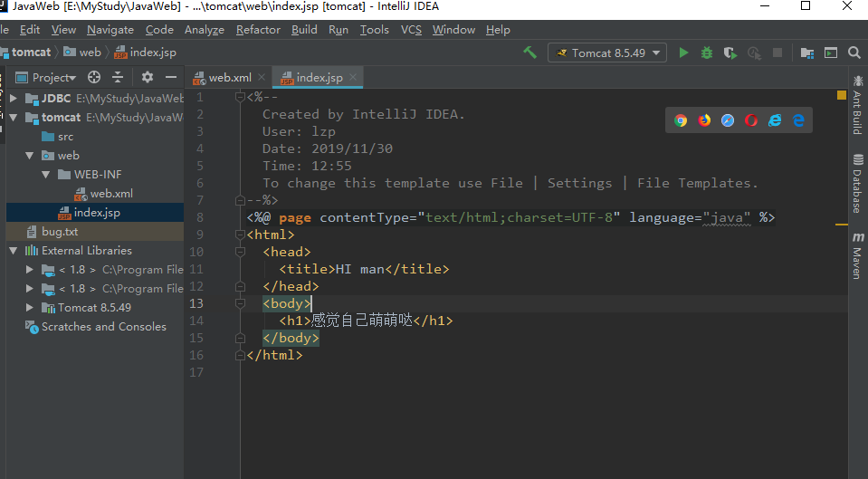Screen dimensions: 868x479
Task: Expand the Tomcat 8.5.49 library node
Action: pos(30,307)
